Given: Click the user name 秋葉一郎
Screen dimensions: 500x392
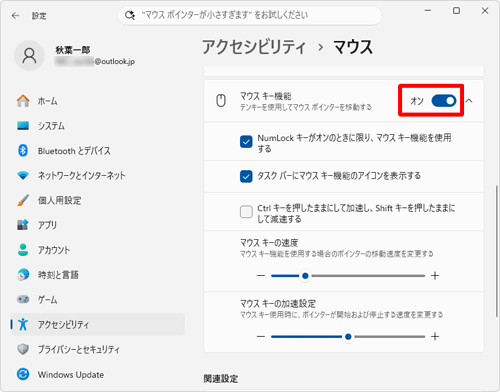Looking at the screenshot, I should point(73,50).
